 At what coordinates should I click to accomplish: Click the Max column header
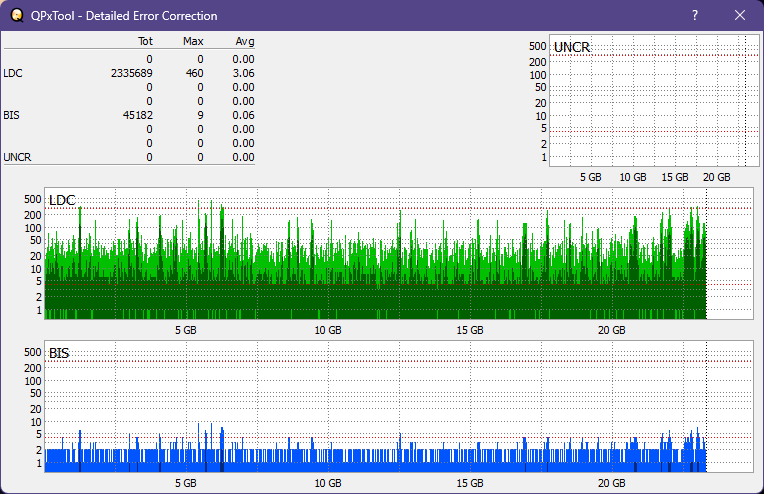click(193, 41)
